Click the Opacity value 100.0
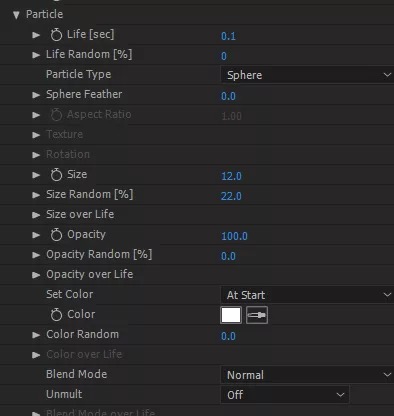Viewport: 394px width, 416px height. [x=234, y=236]
